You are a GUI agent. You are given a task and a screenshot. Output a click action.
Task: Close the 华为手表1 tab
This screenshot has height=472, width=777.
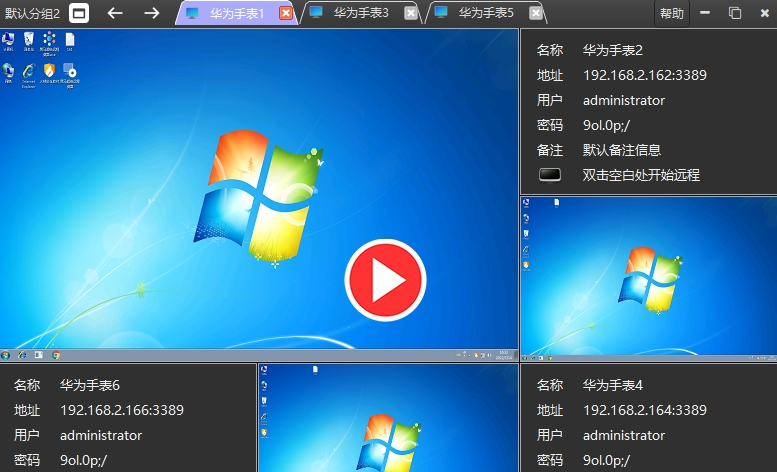[286, 13]
